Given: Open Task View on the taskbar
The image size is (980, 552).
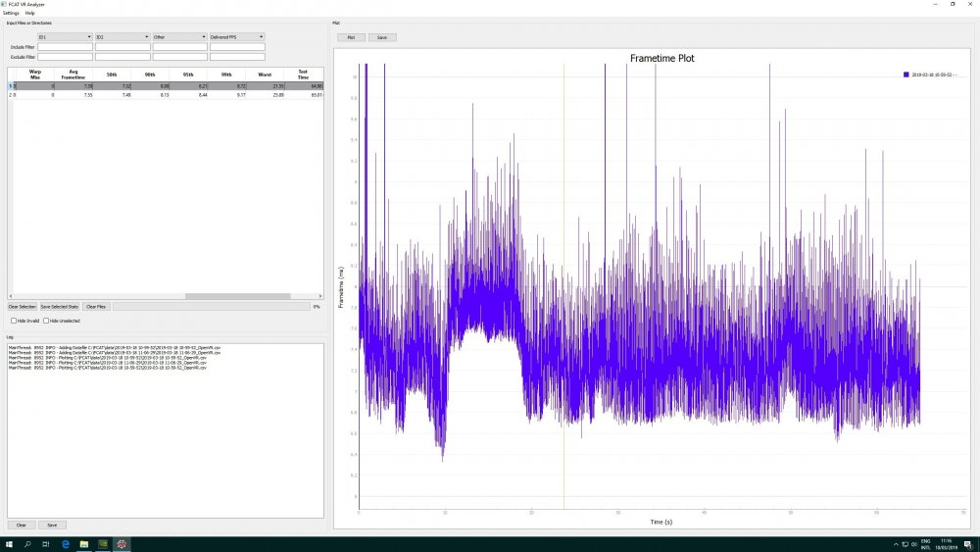Looking at the screenshot, I should (46, 543).
